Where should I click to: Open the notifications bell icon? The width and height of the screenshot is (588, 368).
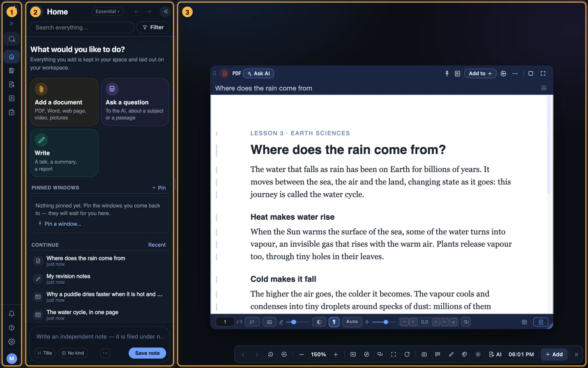click(x=12, y=314)
